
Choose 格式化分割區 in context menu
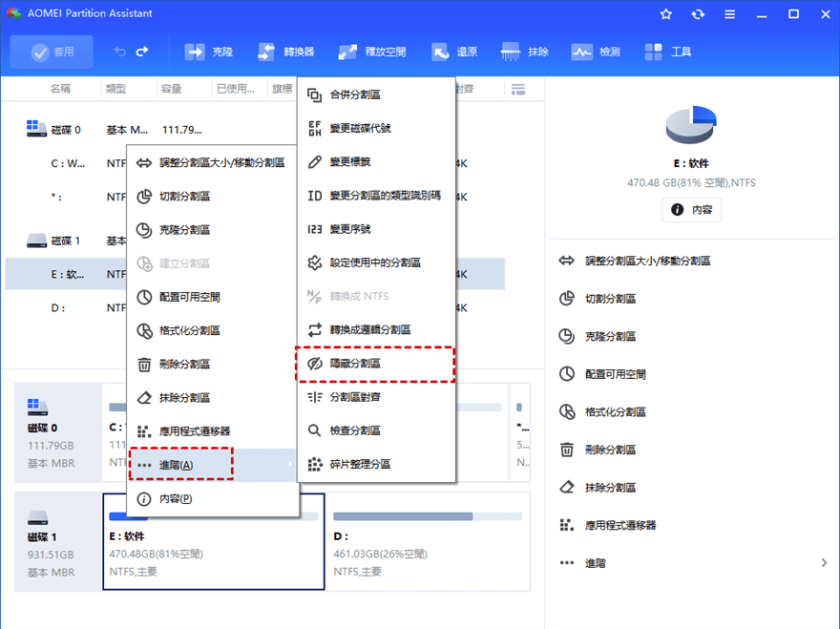click(212, 330)
